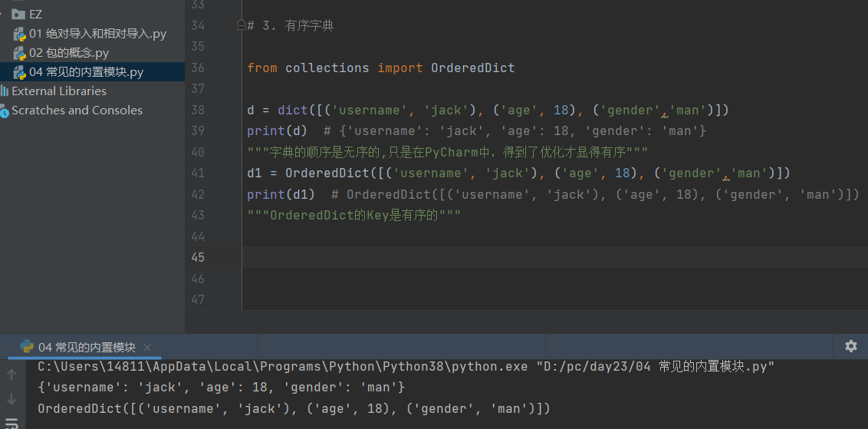
Task: Open file 01 绝对导入和相对导入.py
Action: click(x=97, y=34)
